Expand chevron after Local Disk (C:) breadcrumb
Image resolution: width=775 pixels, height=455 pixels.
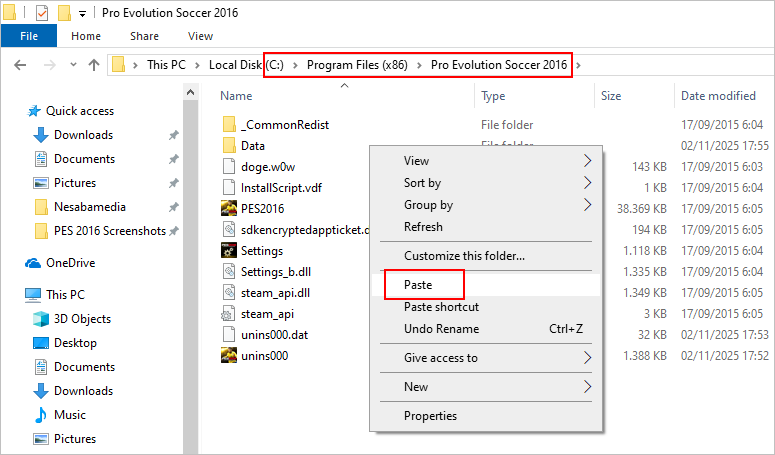pyautogui.click(x=295, y=65)
